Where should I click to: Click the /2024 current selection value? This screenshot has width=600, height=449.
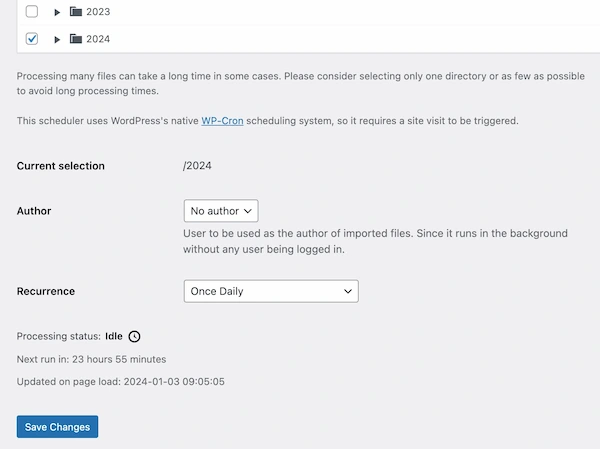tap(197, 166)
